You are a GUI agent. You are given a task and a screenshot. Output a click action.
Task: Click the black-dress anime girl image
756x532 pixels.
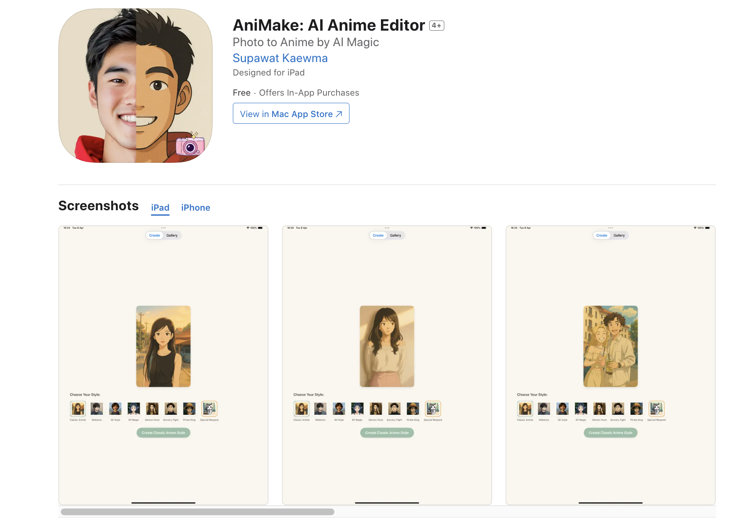point(163,346)
